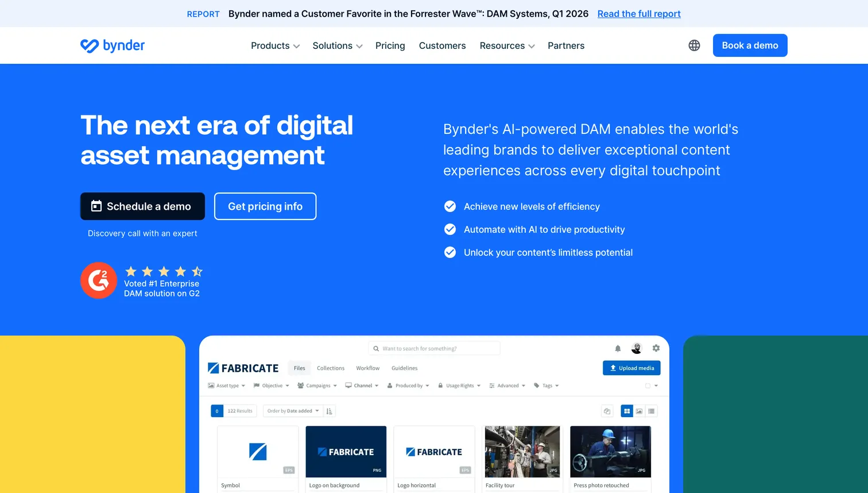
Task: Open the Produced by filter
Action: (x=408, y=386)
